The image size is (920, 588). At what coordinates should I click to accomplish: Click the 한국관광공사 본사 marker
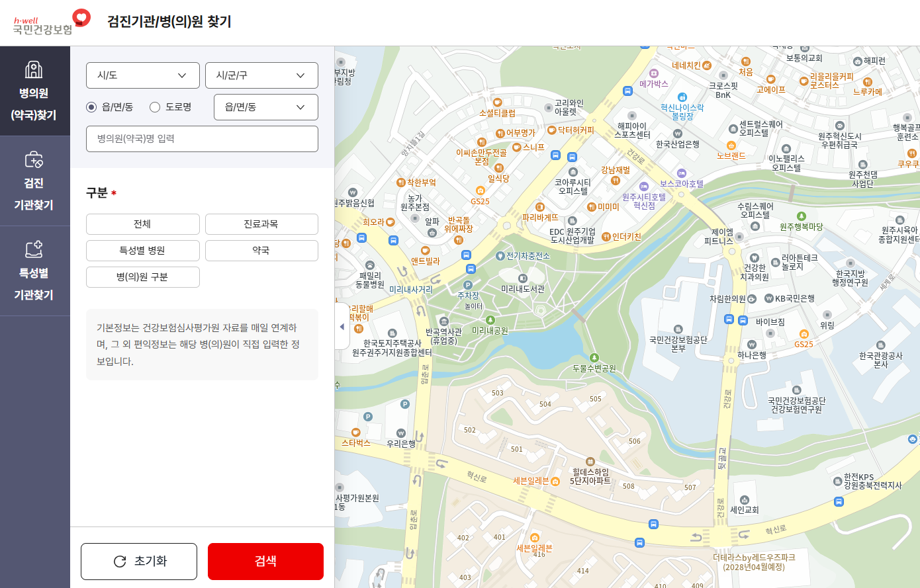(880, 345)
